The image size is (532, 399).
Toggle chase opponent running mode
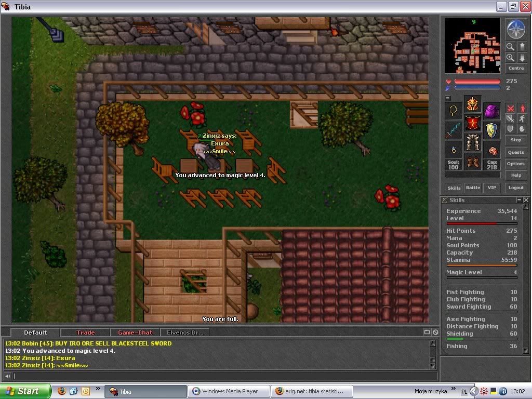coord(522,118)
